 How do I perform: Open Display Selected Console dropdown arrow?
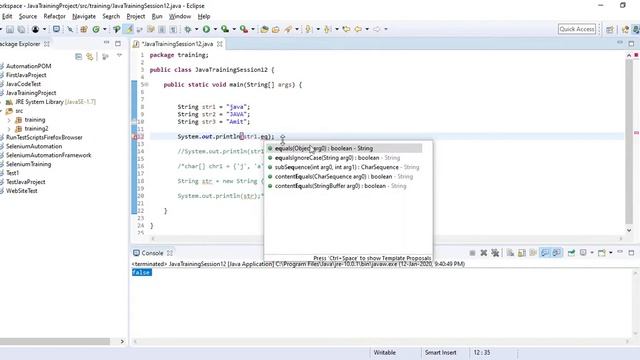(592, 253)
